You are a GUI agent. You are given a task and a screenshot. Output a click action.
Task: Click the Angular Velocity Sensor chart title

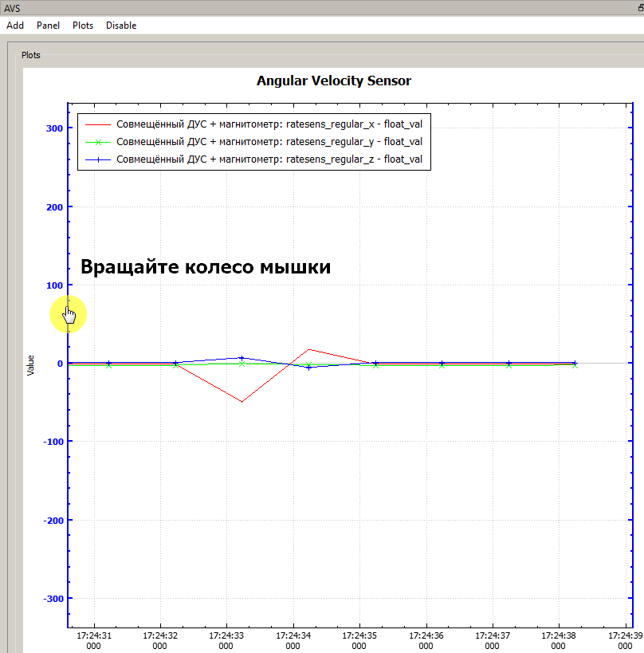[333, 81]
